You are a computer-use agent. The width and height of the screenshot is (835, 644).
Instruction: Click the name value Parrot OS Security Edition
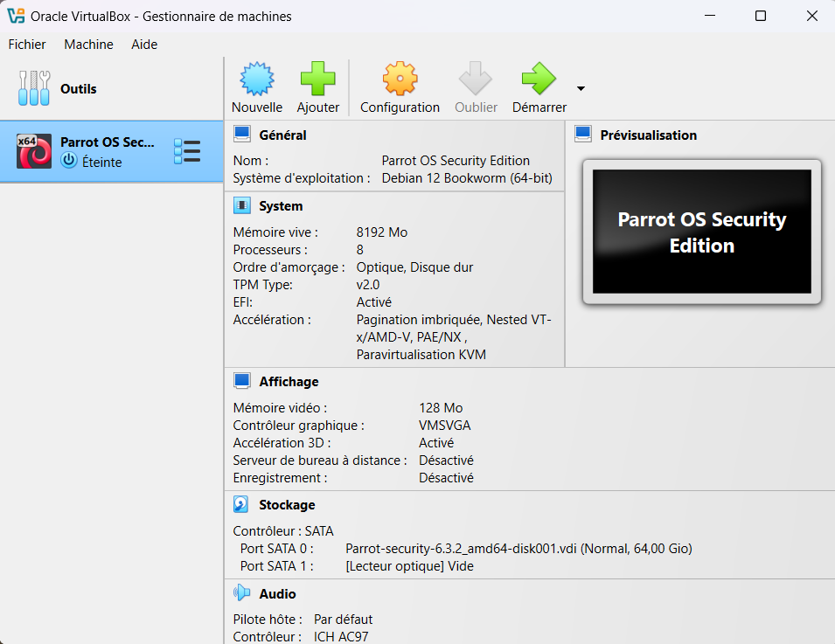(x=456, y=160)
